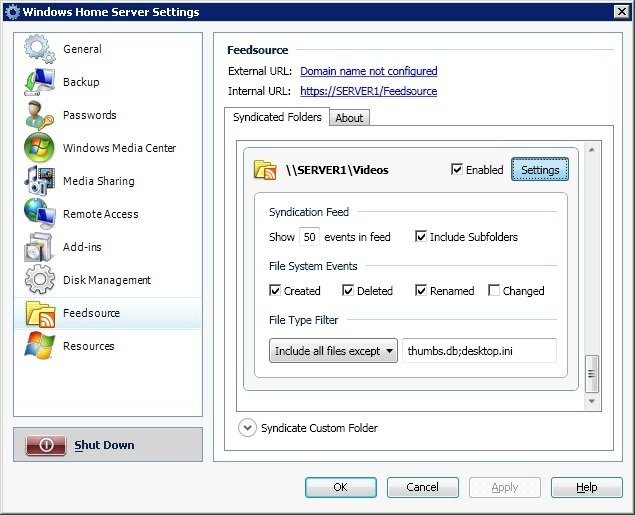Click the Videos shared folder RSS icon

click(265, 170)
